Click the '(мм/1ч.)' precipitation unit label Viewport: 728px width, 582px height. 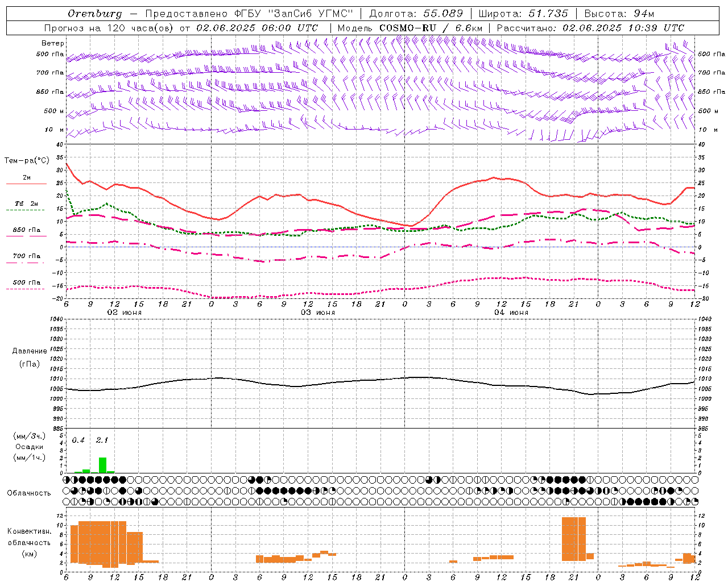pyautogui.click(x=30, y=457)
